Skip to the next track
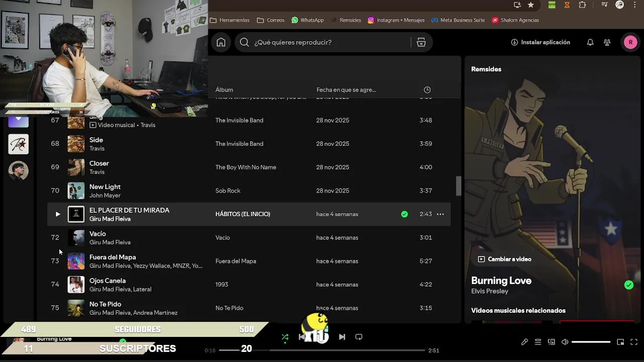The width and height of the screenshot is (644, 362). pos(342,337)
